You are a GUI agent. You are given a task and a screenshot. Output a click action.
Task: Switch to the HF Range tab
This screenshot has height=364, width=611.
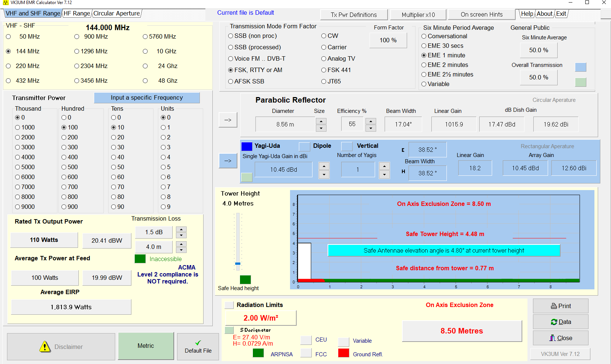[77, 13]
